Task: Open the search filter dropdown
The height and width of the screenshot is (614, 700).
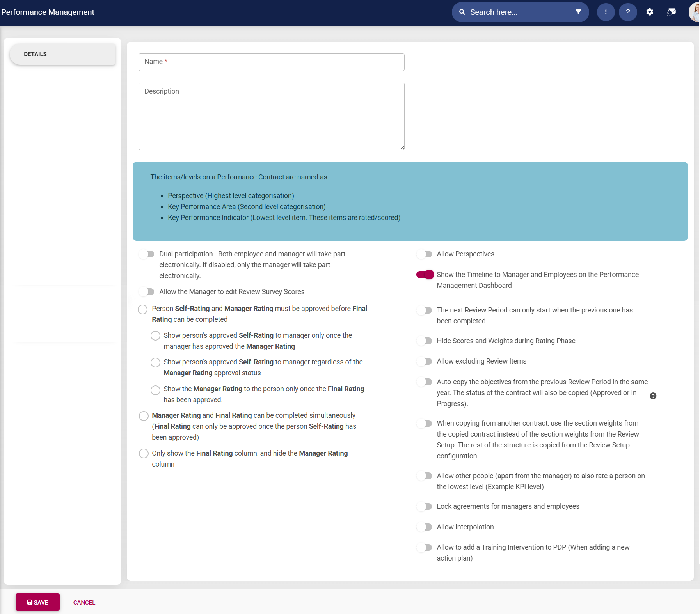Action: click(x=579, y=12)
